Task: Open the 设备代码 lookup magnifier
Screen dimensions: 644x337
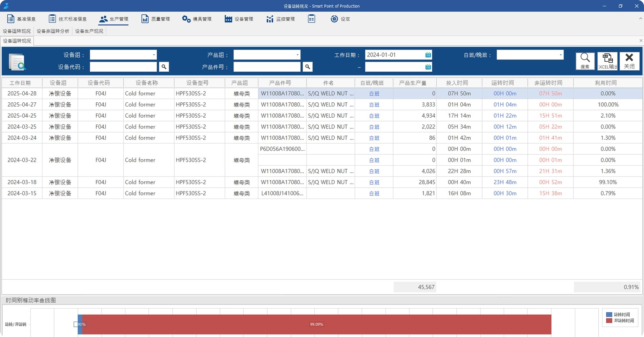Action: pyautogui.click(x=164, y=67)
